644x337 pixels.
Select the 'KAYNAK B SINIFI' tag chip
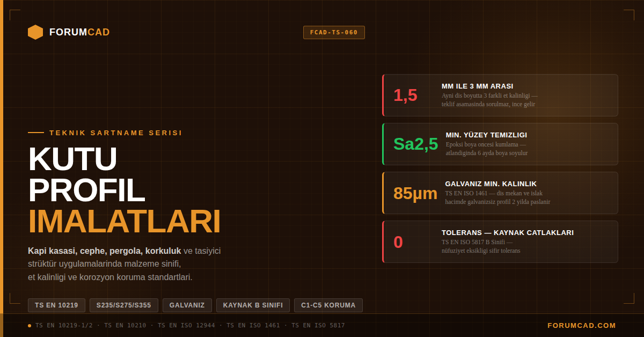253,305
